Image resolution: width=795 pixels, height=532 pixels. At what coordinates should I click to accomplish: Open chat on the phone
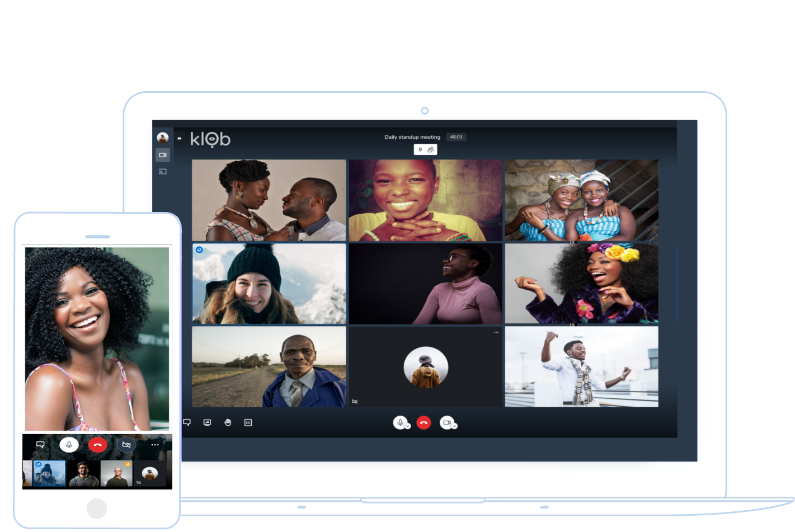pyautogui.click(x=40, y=445)
